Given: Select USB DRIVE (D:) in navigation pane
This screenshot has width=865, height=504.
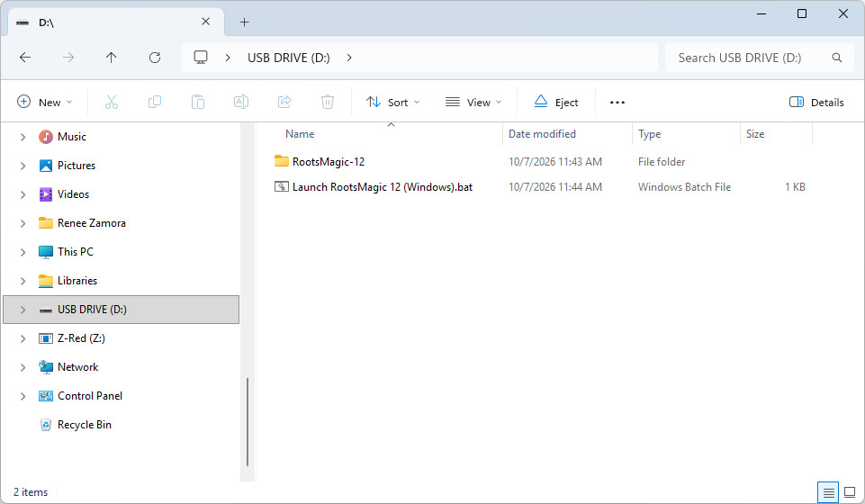Looking at the screenshot, I should [121, 310].
